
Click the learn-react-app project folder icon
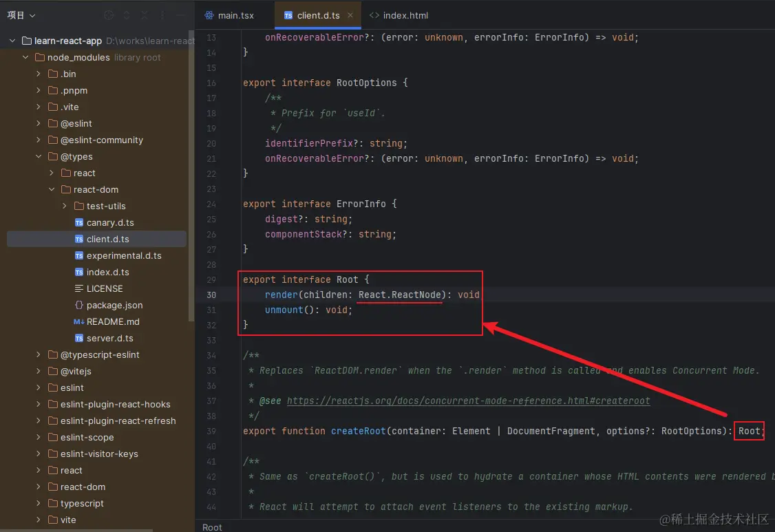(x=27, y=41)
